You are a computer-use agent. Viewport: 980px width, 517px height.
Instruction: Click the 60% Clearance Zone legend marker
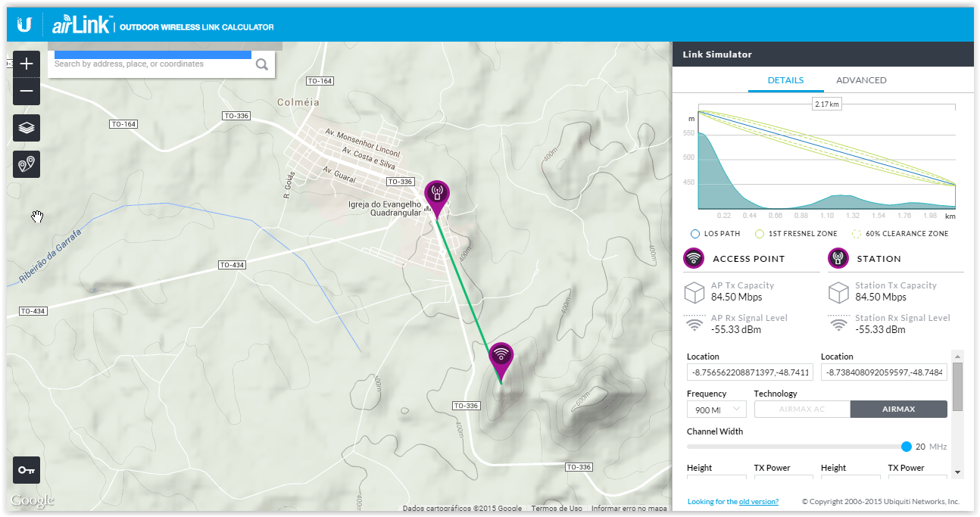point(857,234)
